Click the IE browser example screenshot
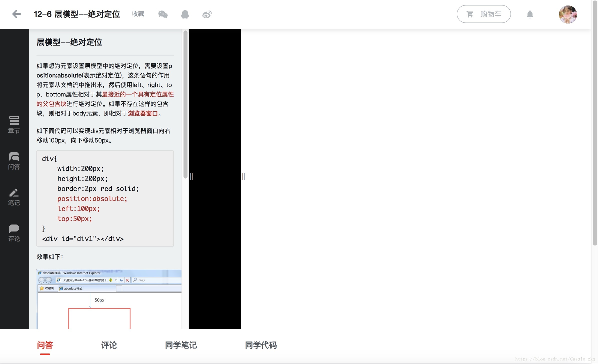598x364 pixels. pos(109,299)
